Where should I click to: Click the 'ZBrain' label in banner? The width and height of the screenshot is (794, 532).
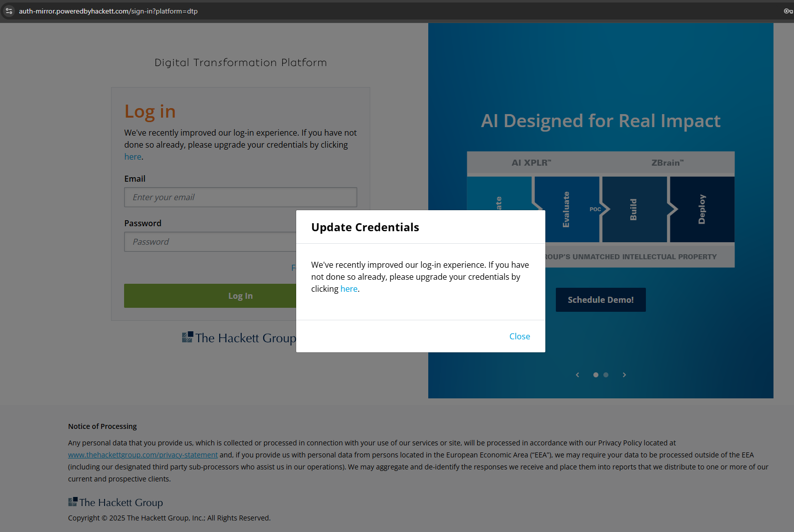[667, 163]
